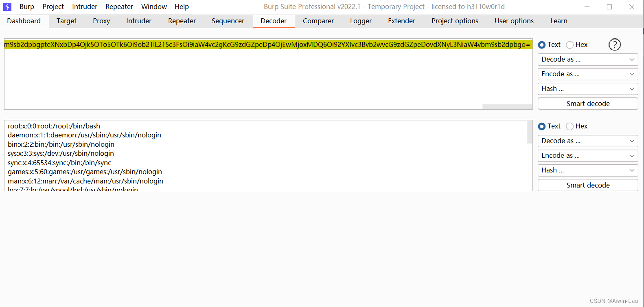Screen dimensions: 644x307
Task: Switch to the Project options tab
Action: [455, 21]
